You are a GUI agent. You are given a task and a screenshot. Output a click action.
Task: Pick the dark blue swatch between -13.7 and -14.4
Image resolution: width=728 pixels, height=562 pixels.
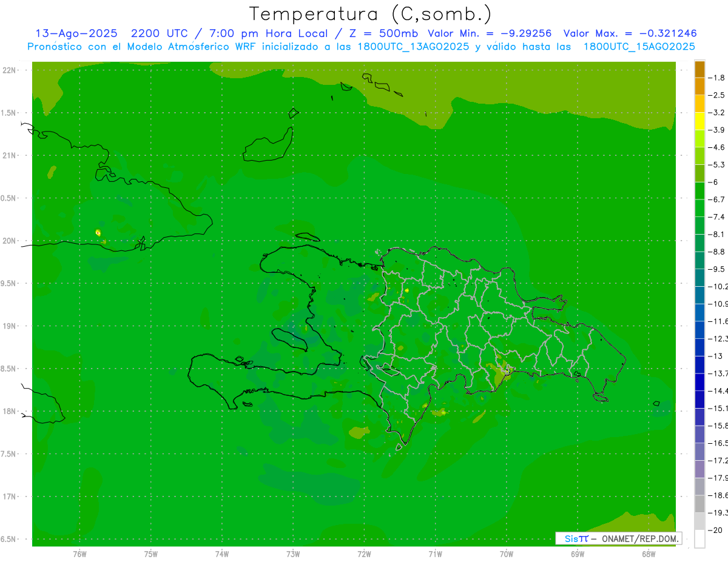pos(699,382)
